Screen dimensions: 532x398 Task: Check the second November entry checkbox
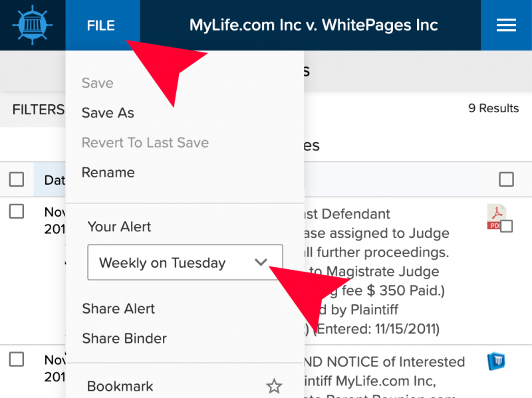[x=17, y=359]
